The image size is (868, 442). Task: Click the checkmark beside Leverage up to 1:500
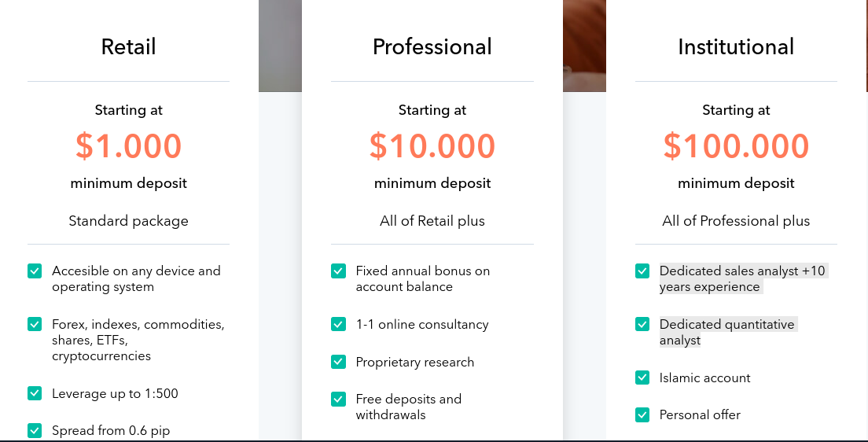[x=35, y=393]
